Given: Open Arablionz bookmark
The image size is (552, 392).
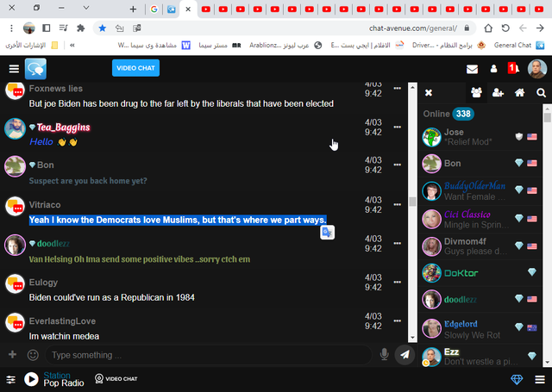Looking at the screenshot, I should (x=285, y=45).
